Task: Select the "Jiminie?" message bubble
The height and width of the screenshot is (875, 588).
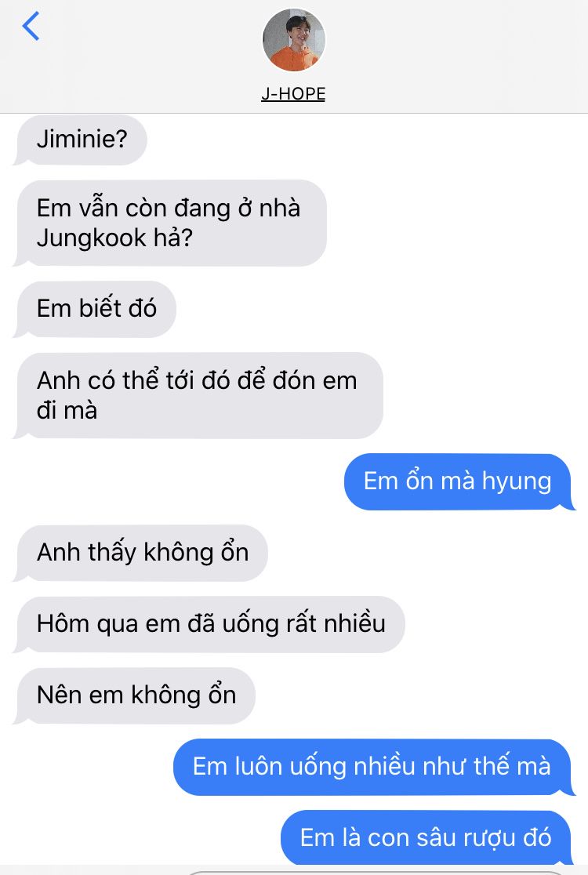Action: [82, 139]
